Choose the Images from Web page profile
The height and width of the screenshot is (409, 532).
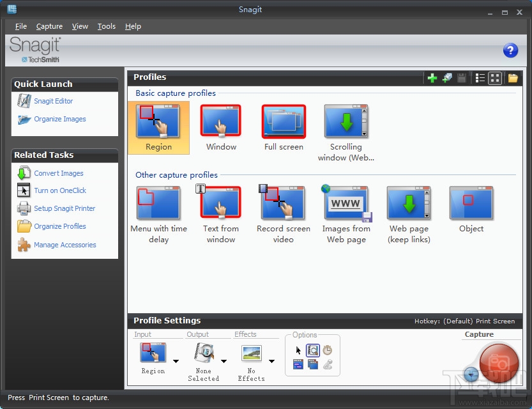click(346, 215)
